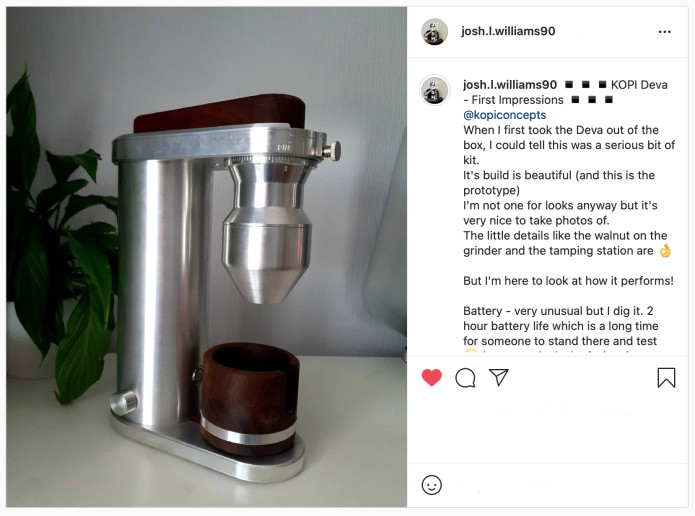Click the 'Battery - very unusual' paragraph

[x=561, y=326]
